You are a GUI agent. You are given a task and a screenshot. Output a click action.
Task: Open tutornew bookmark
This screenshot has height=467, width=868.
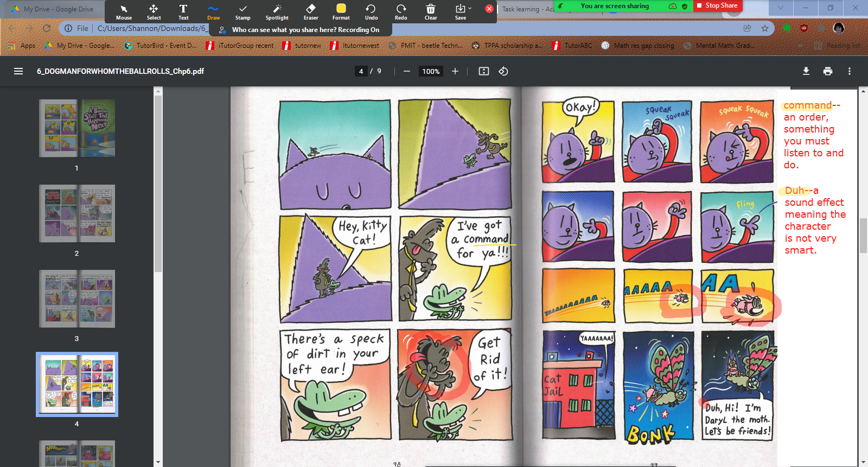302,46
